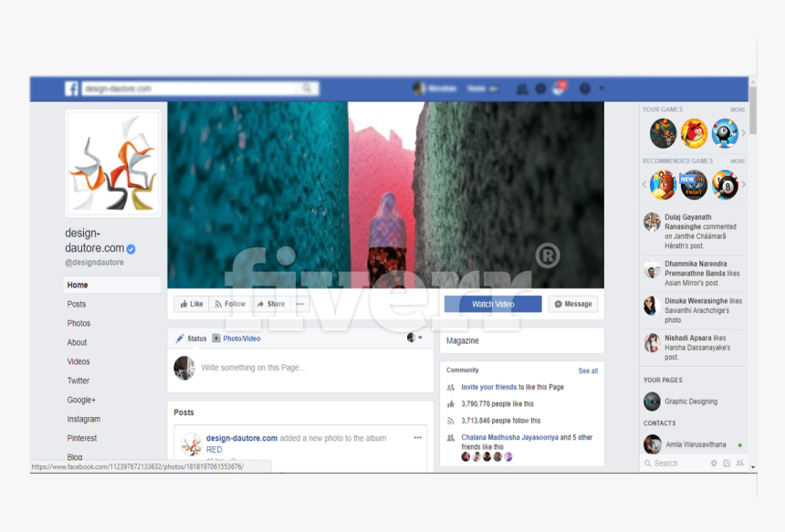This screenshot has width=785, height=532.
Task: Click the create group icon in chat bar
Action: (740, 464)
